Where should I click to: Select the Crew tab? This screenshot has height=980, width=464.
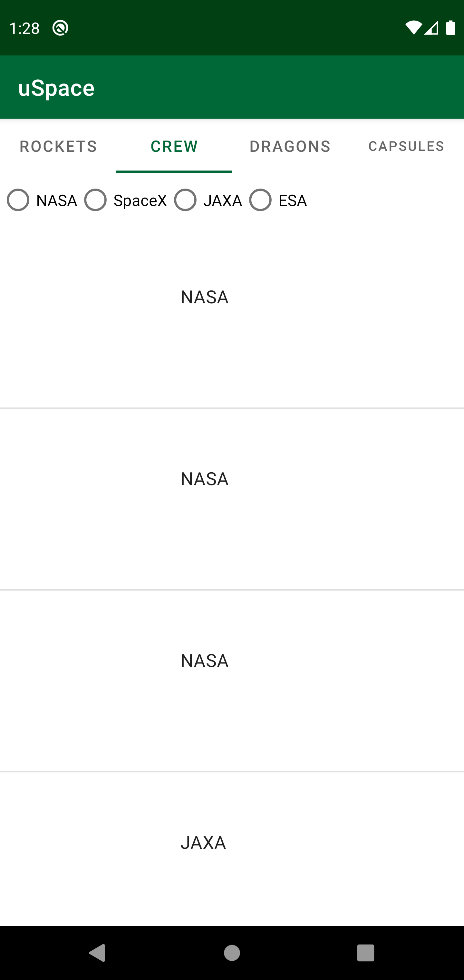pos(174,146)
